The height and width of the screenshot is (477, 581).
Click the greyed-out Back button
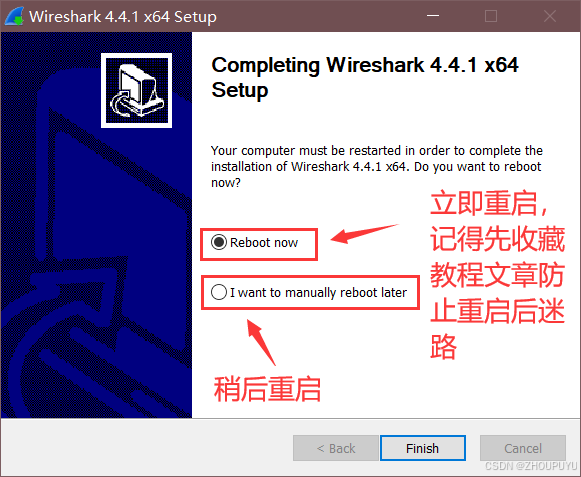pyautogui.click(x=336, y=448)
